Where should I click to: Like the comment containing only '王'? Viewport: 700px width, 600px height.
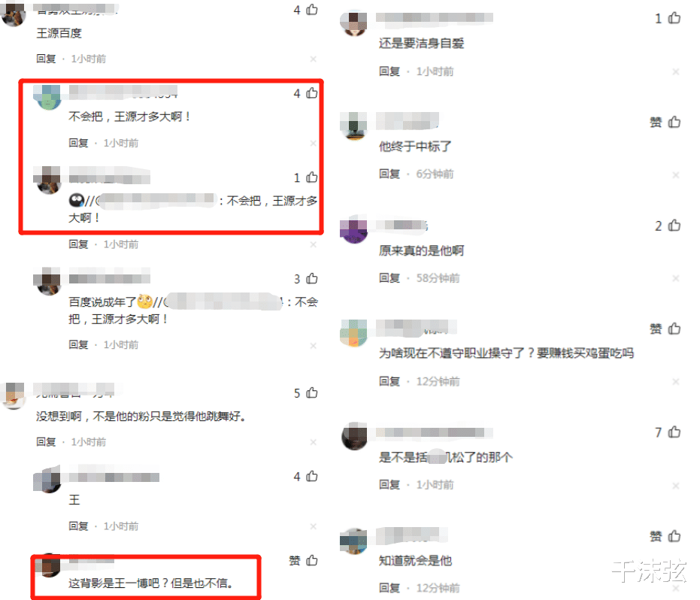coord(311,477)
